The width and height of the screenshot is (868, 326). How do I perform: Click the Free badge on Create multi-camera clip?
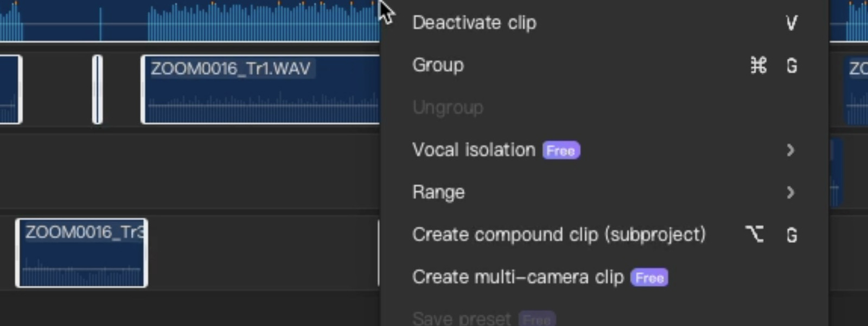pos(649,278)
